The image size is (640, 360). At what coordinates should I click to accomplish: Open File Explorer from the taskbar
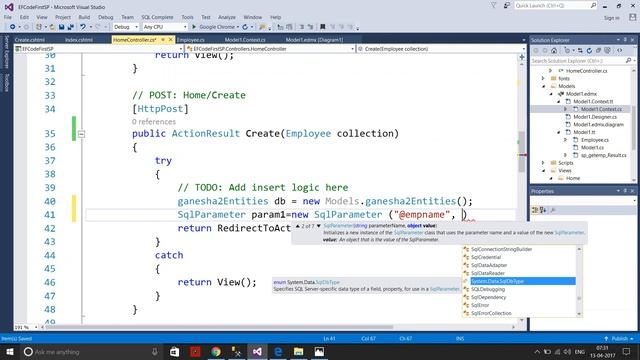point(298,351)
